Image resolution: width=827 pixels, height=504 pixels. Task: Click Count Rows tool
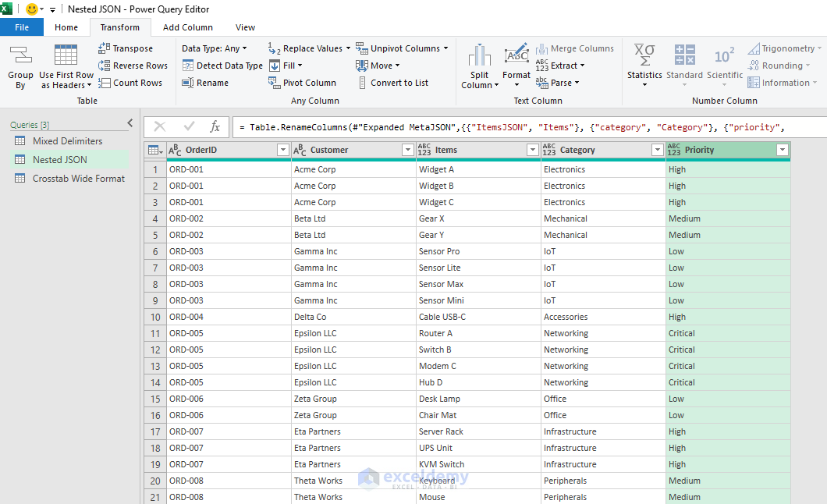point(130,83)
